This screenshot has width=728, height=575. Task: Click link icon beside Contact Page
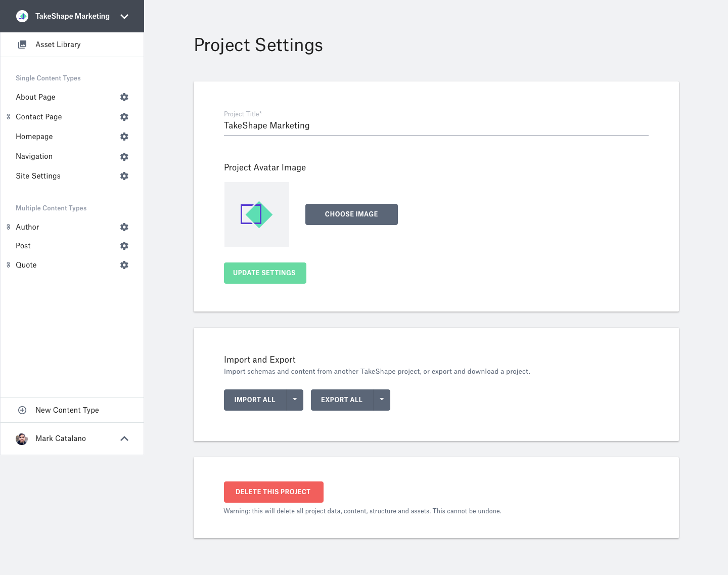pos(8,117)
